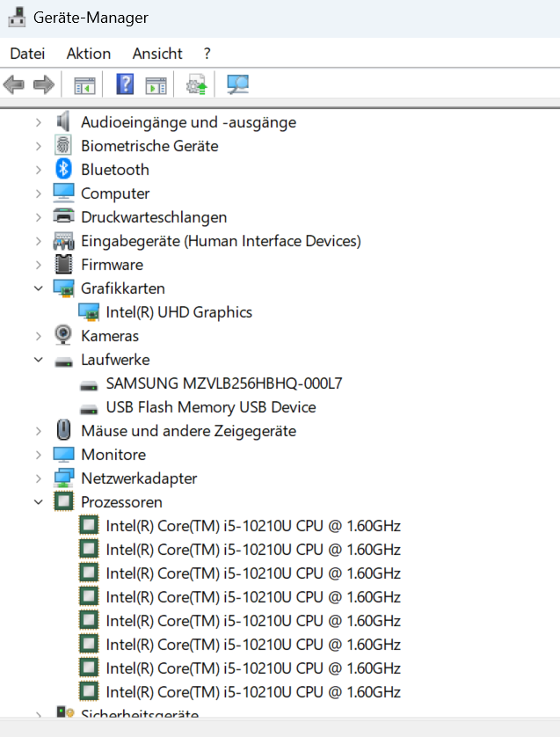Collapse the Laufwerke category
The width and height of the screenshot is (560, 737).
click(38, 360)
